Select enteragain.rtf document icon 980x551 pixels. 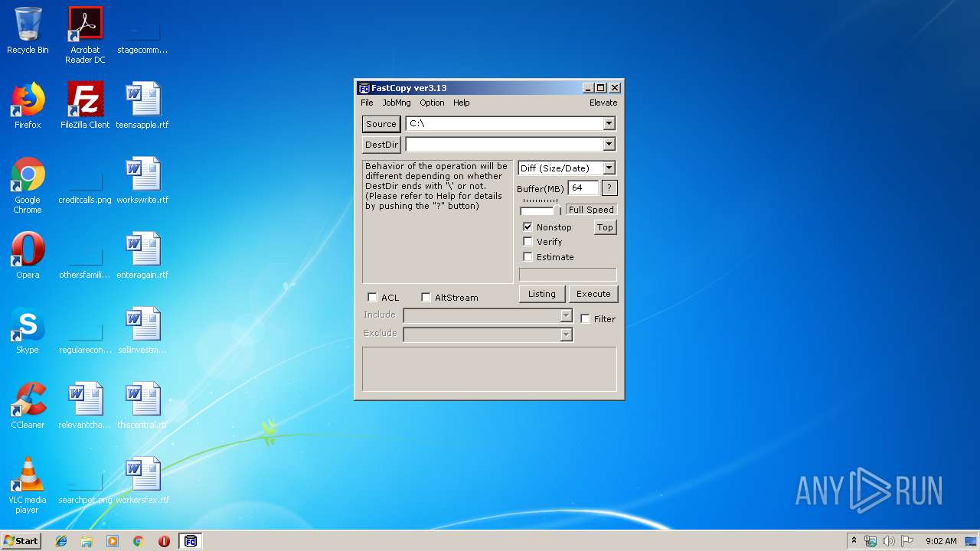142,256
